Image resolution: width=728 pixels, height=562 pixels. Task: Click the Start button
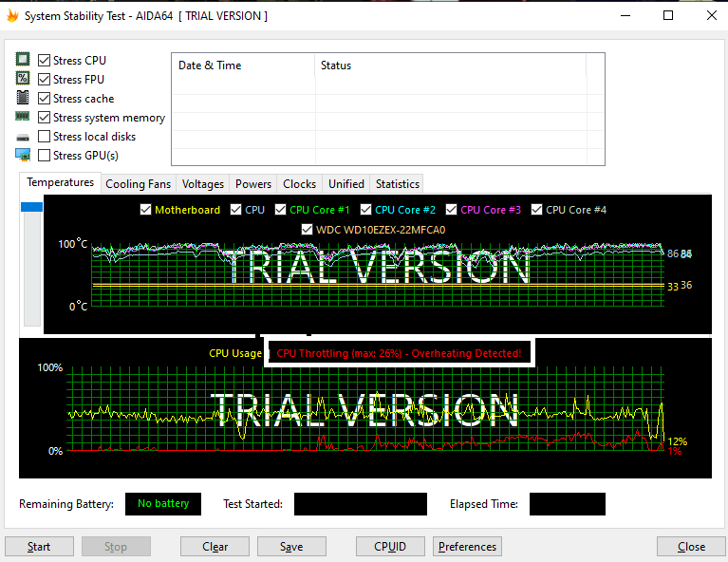coord(39,547)
